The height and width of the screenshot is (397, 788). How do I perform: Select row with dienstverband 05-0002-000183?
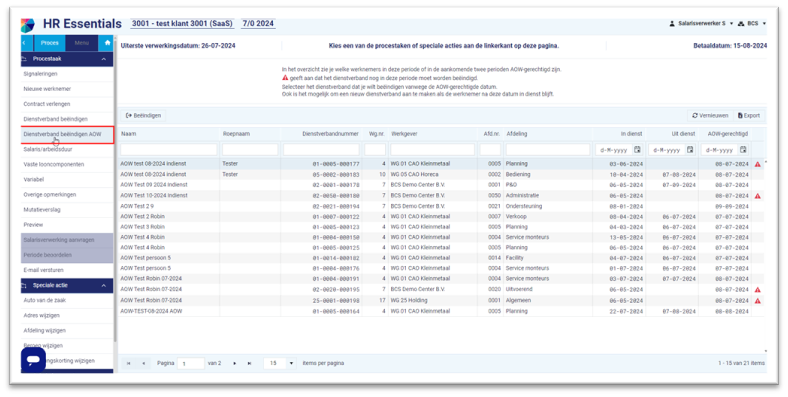tap(441, 174)
